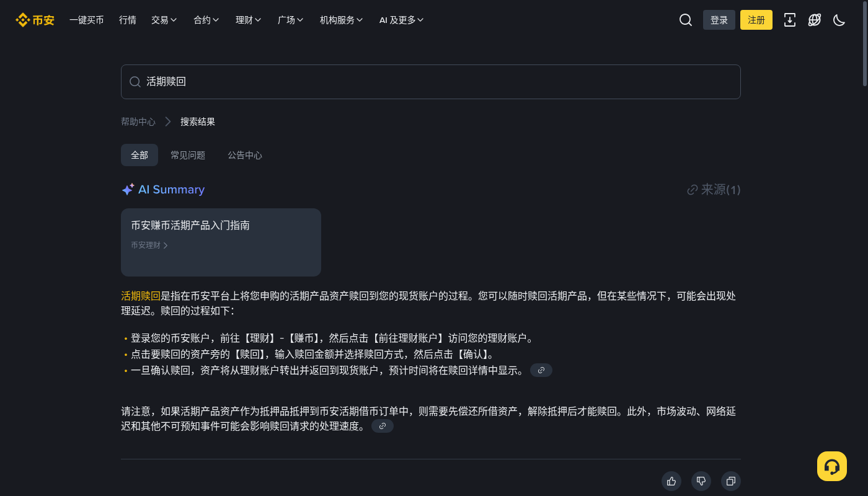Click source link icon after final paragraph
The width and height of the screenshot is (868, 496).
click(x=383, y=426)
